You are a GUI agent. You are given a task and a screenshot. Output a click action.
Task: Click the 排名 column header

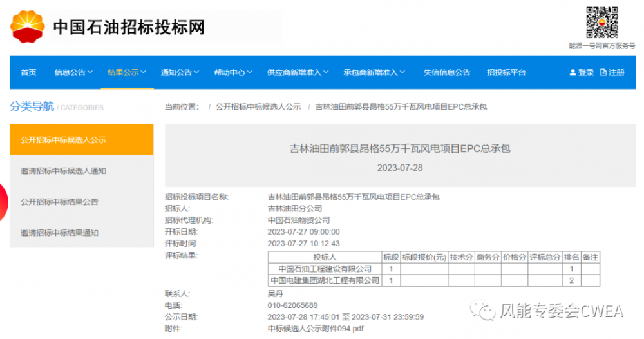point(571,257)
